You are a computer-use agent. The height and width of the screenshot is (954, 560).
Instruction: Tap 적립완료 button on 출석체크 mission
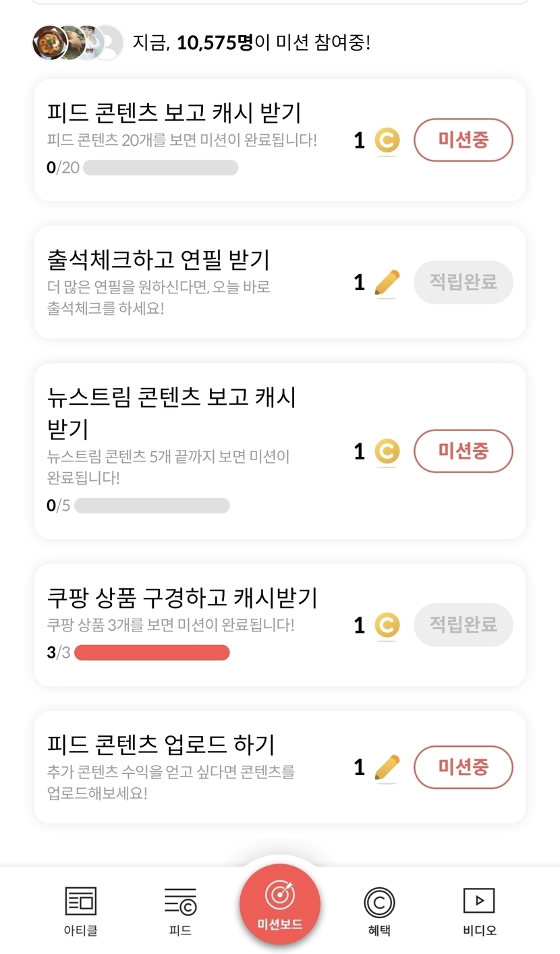(x=464, y=282)
